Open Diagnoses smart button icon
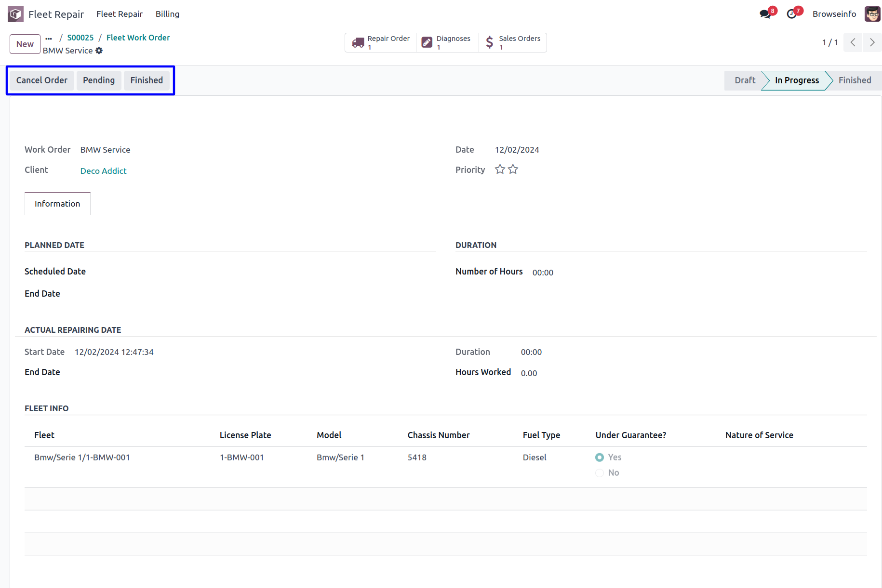Image resolution: width=882 pixels, height=588 pixels. pyautogui.click(x=427, y=42)
